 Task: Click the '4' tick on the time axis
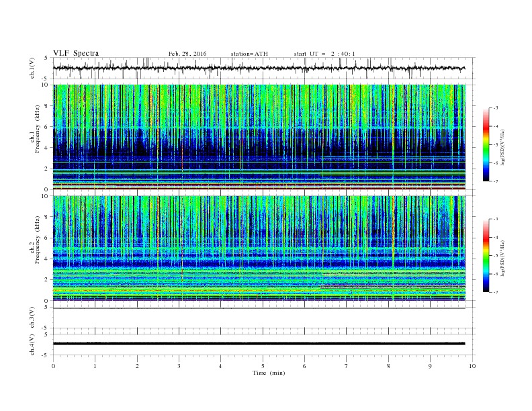tap(220, 366)
